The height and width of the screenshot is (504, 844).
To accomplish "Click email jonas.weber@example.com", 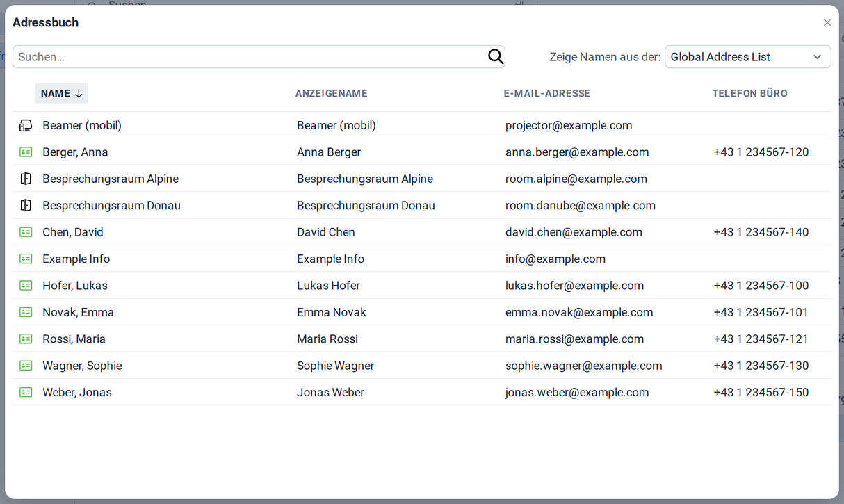I will pyautogui.click(x=577, y=392).
